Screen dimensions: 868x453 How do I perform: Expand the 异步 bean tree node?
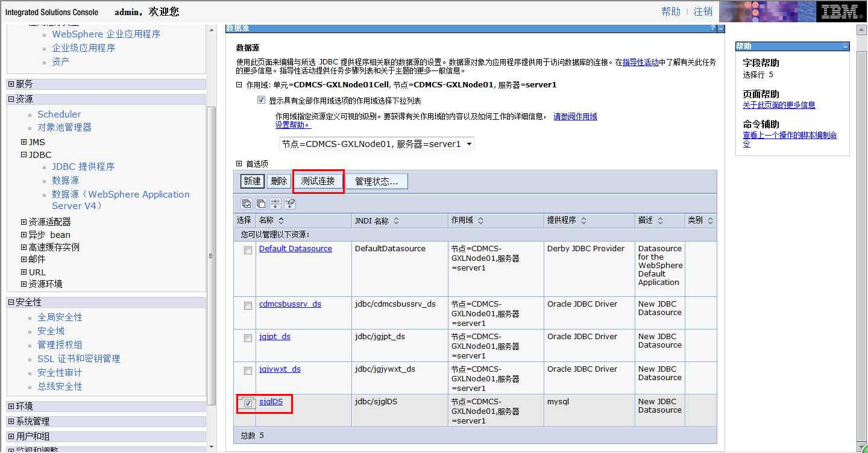[x=24, y=235]
